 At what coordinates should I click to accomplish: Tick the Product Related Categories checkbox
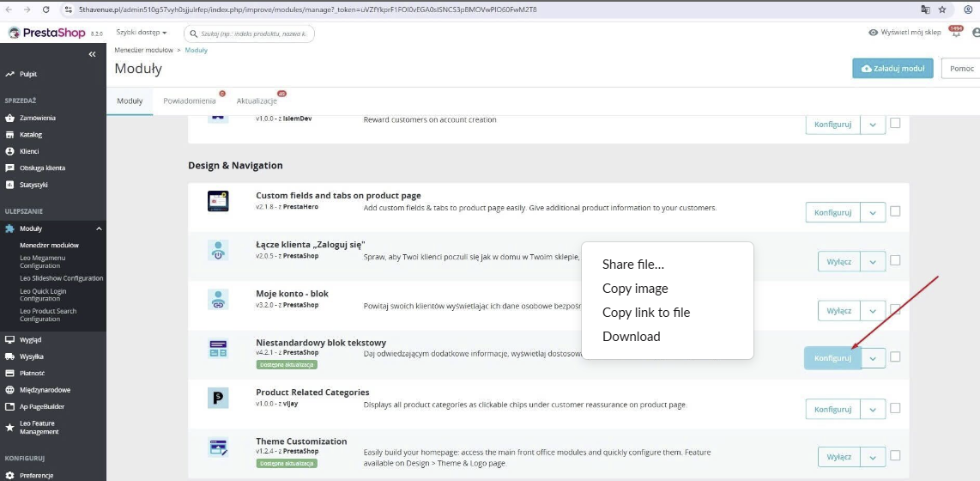895,409
